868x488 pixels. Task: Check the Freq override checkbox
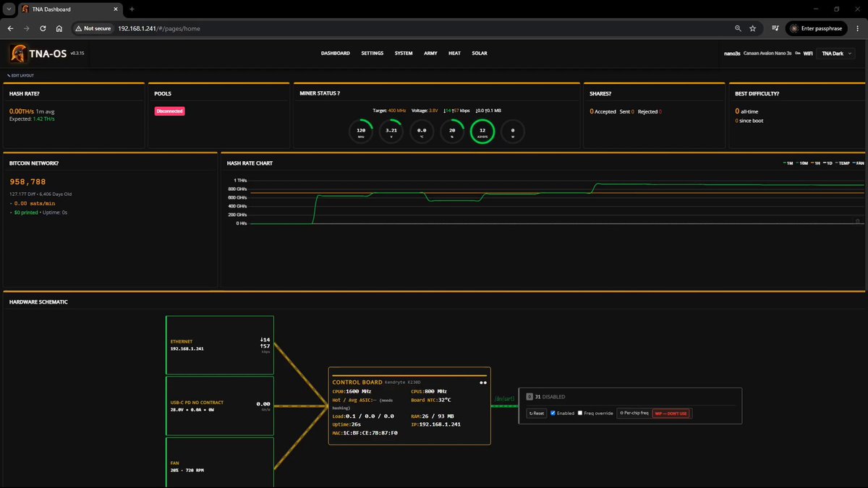click(x=580, y=413)
